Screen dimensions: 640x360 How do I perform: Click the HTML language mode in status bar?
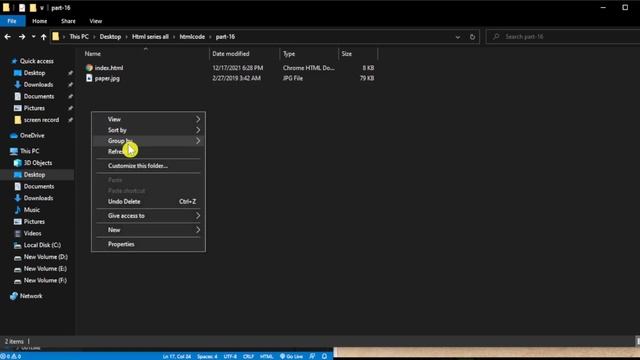[x=267, y=356]
